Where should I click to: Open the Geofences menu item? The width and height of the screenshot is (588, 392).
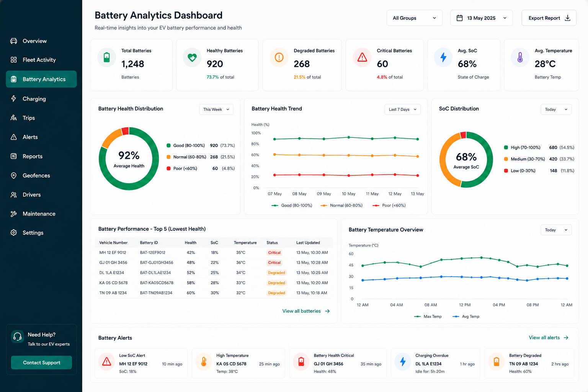pos(41,175)
